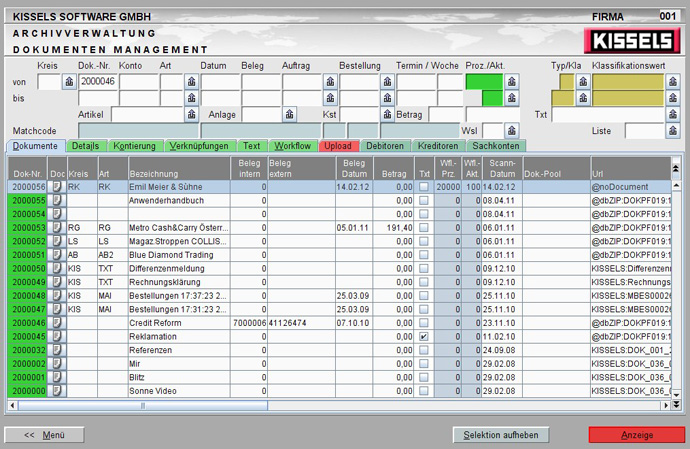Open lookup icon beside Art bis field
This screenshot has height=449, width=690.
point(191,98)
